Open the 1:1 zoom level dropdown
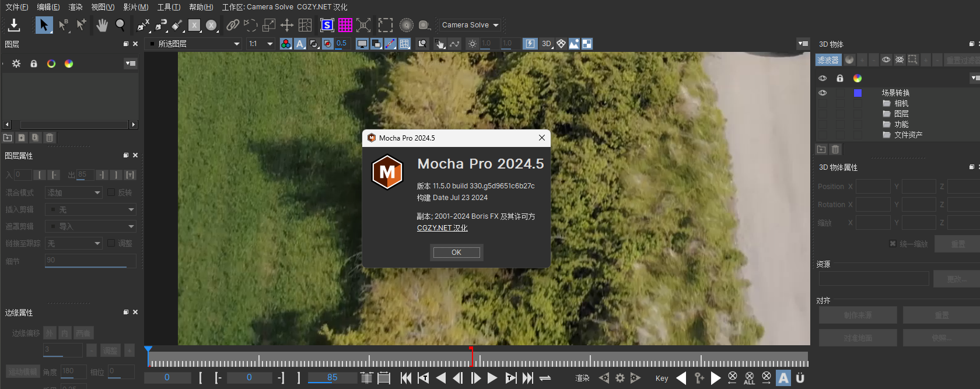This screenshot has height=389, width=980. (260, 44)
